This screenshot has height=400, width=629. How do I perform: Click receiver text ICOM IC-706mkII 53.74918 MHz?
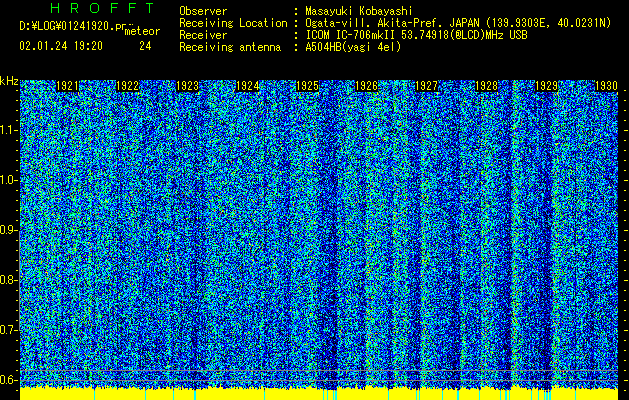(x=416, y=35)
